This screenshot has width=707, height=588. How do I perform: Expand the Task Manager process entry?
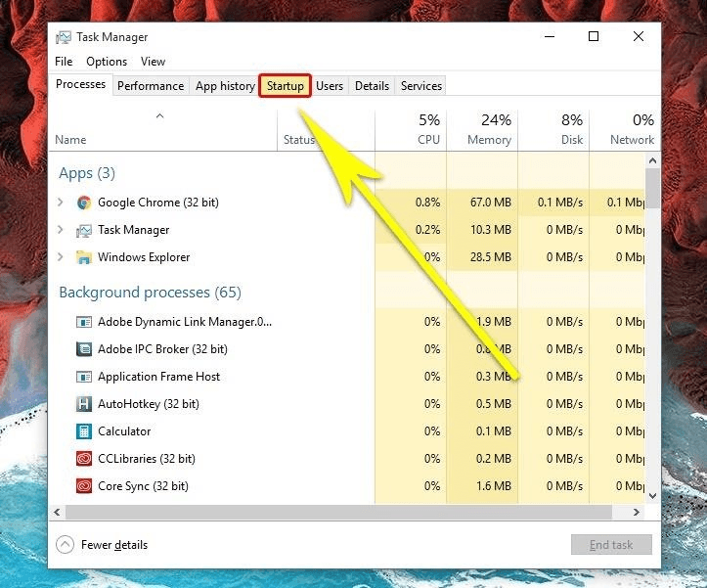(x=61, y=230)
